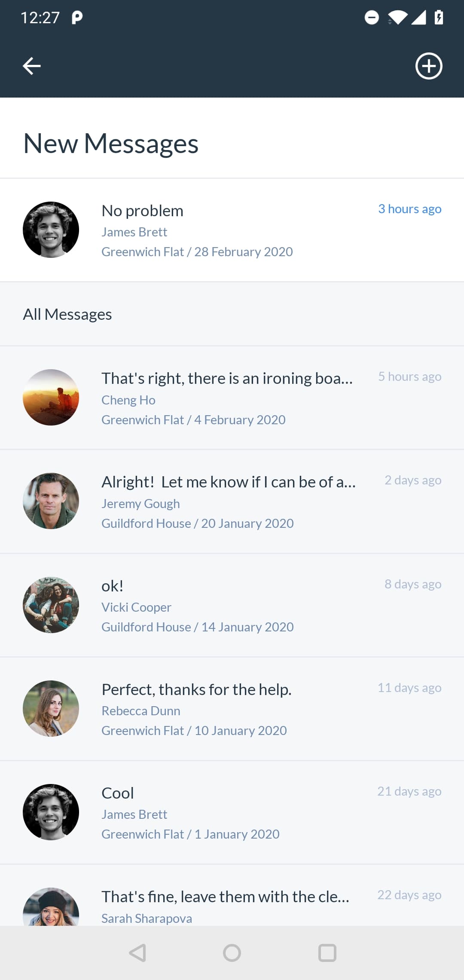Tap the "3 hours ago" timestamp
The image size is (464, 980).
tap(409, 209)
